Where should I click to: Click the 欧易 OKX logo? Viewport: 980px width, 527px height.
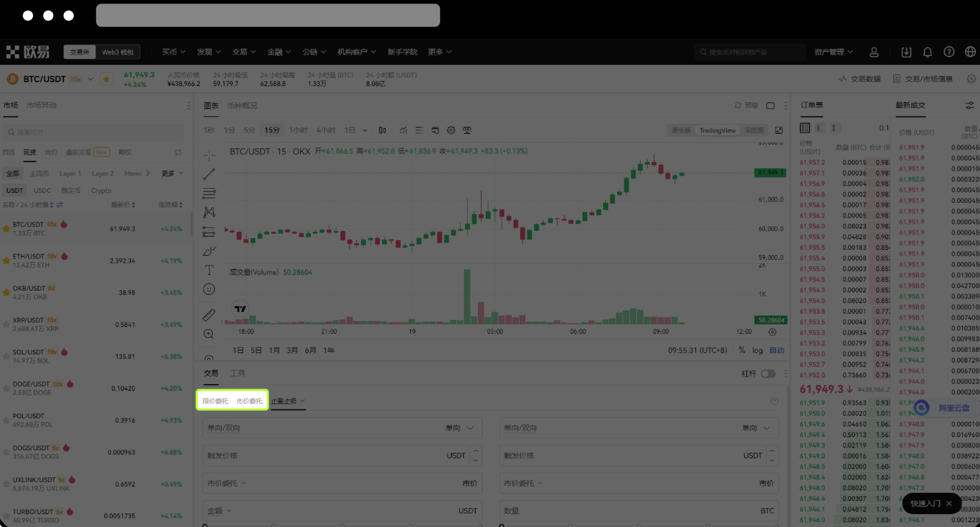pyautogui.click(x=28, y=52)
